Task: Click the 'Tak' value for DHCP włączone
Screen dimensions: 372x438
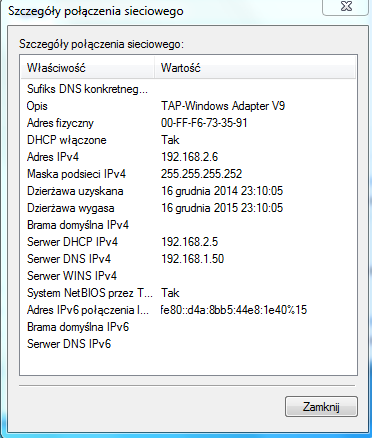Action: pyautogui.click(x=170, y=140)
